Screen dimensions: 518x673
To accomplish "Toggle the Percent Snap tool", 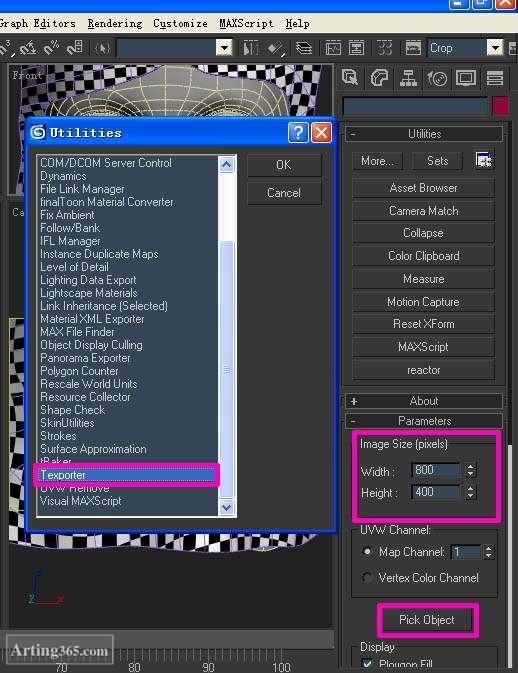I will pyautogui.click(x=51, y=49).
